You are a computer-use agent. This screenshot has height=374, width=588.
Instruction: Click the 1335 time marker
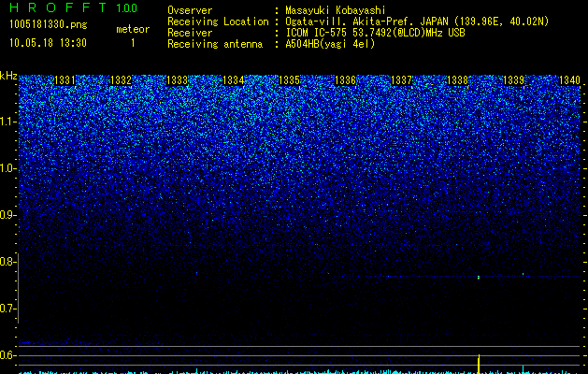tap(290, 80)
